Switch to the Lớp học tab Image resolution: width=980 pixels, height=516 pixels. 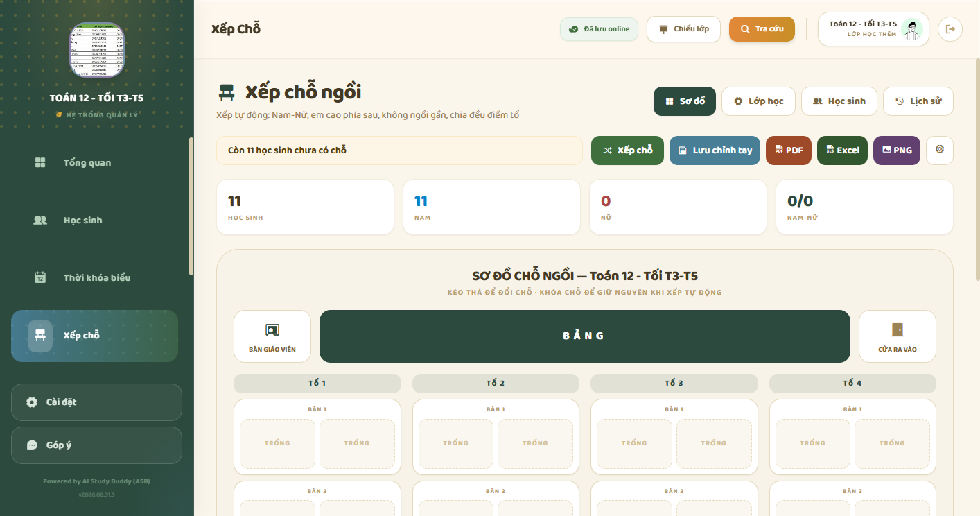(759, 101)
